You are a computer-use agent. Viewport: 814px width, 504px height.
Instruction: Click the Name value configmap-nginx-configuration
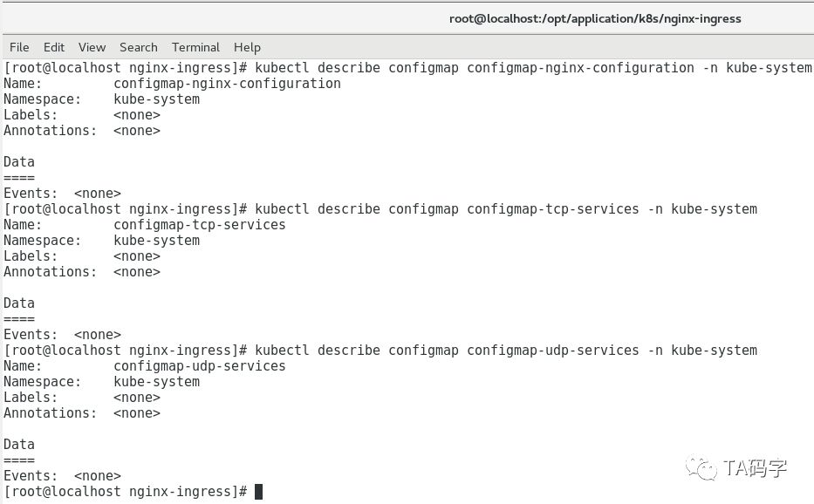227,84
